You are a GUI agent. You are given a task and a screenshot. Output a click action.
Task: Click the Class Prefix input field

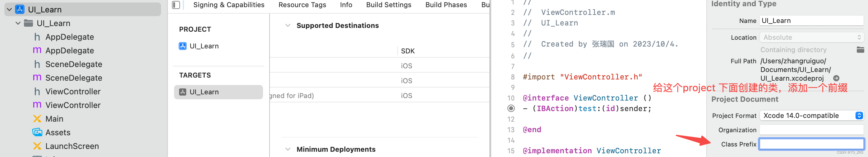pyautogui.click(x=812, y=144)
